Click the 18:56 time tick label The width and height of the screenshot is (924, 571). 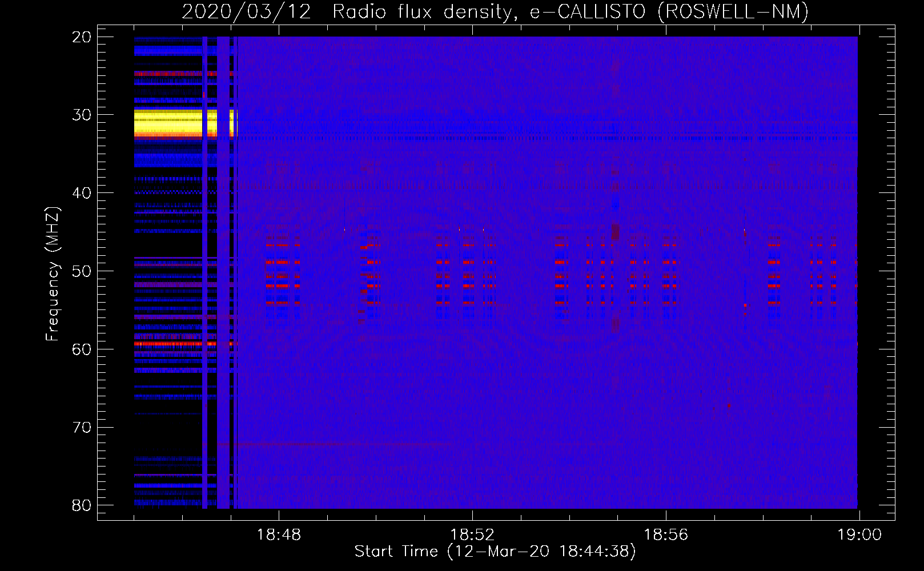666,535
